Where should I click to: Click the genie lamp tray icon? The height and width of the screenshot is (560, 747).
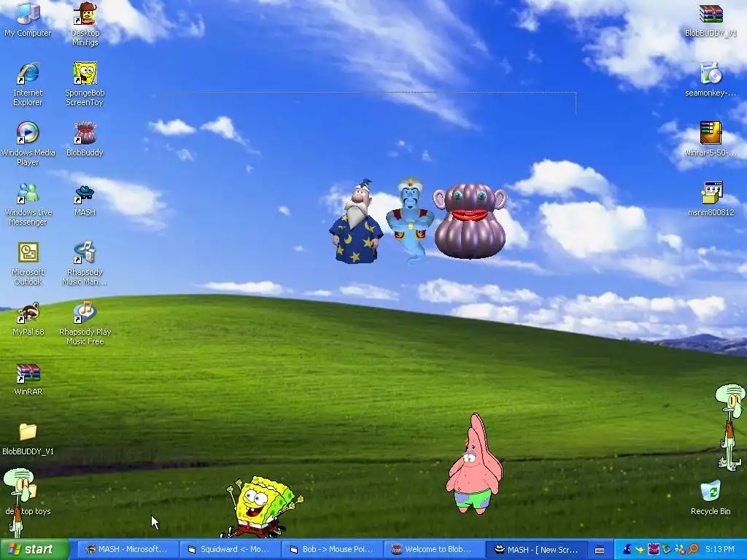tap(640, 550)
